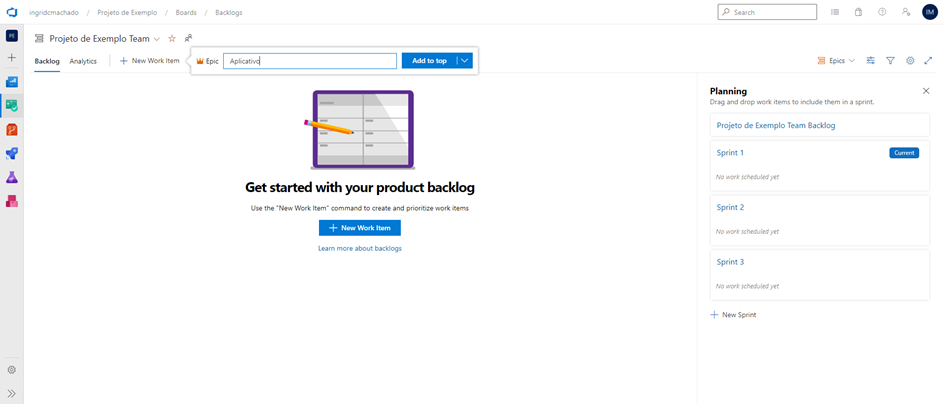Open View options sliders icon

tap(870, 60)
